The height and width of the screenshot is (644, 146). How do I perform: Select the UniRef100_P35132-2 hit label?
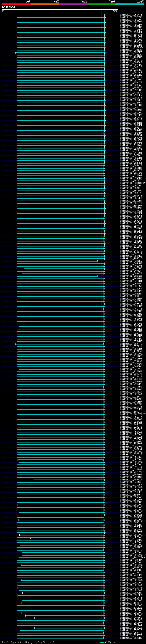(132, 48)
